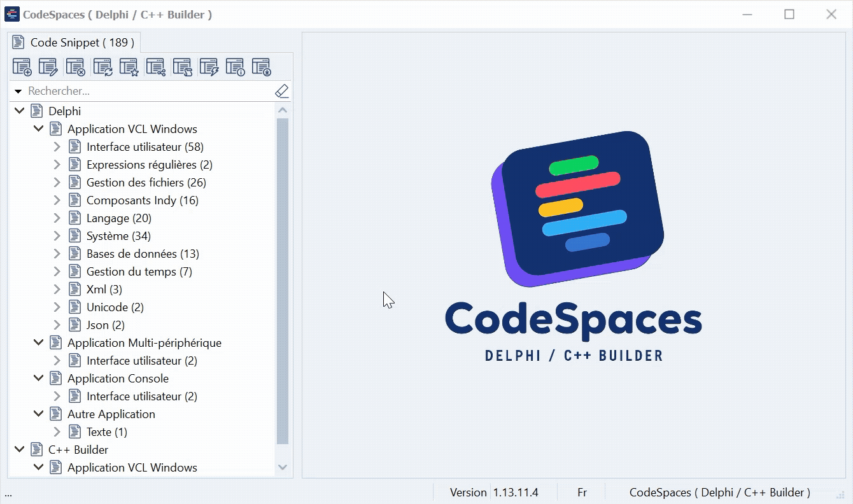Click the lightning bolt snippet icon
The height and width of the screenshot is (504, 853).
[x=209, y=67]
